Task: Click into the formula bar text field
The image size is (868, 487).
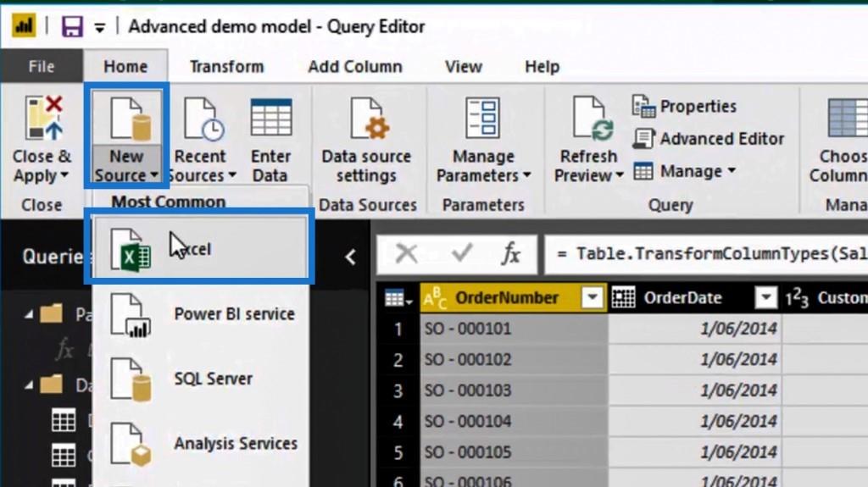Action: [x=706, y=255]
